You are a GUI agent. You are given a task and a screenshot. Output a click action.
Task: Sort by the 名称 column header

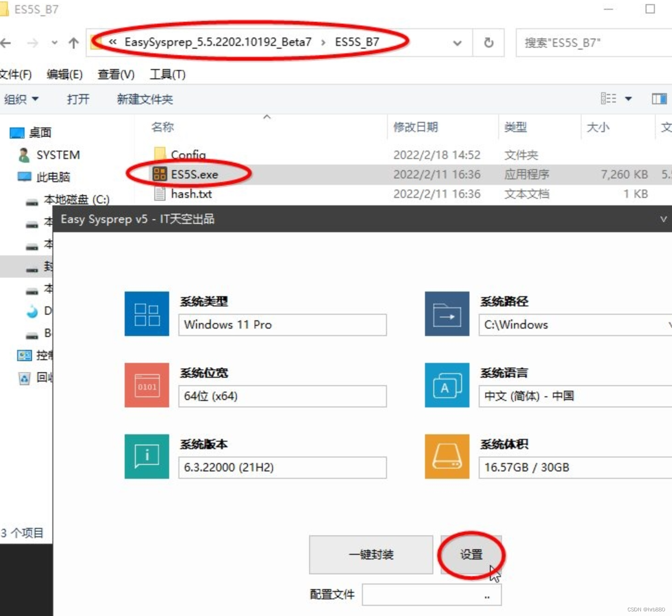pos(163,127)
